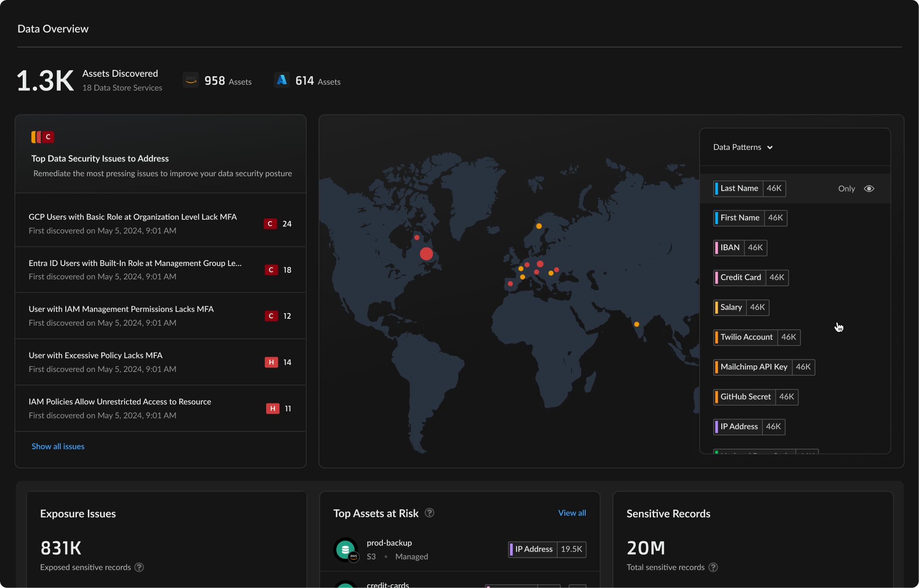This screenshot has width=919, height=588.
Task: Toggle the eye visibility icon for Last Name
Action: point(869,189)
